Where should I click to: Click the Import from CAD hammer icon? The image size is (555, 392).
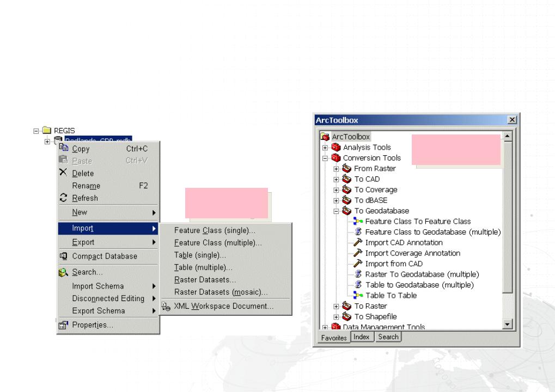point(358,264)
